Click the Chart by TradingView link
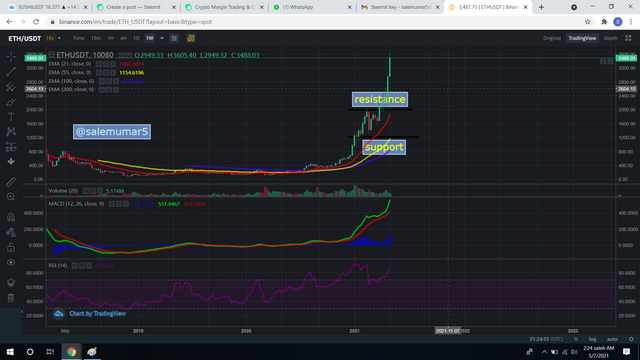 tap(98, 313)
